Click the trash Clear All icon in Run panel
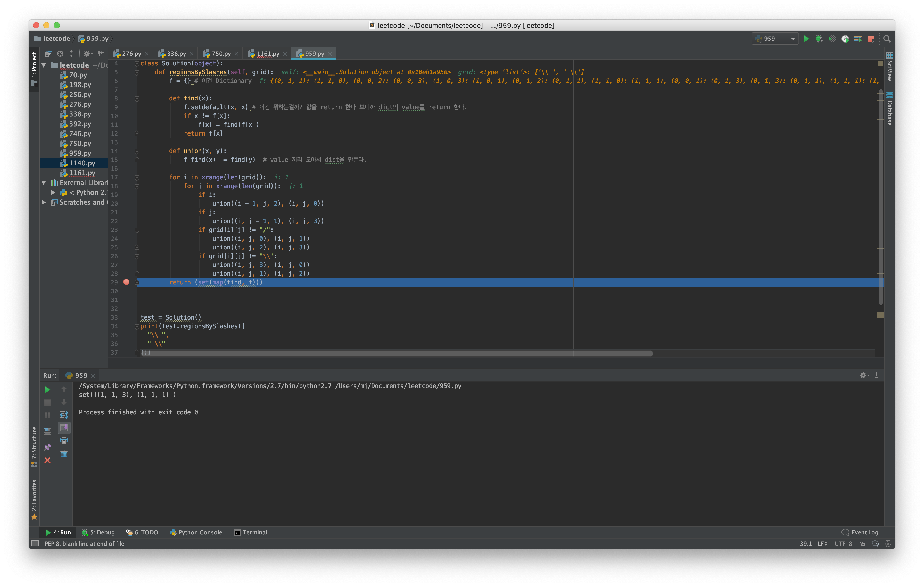This screenshot has width=924, height=587. [64, 454]
